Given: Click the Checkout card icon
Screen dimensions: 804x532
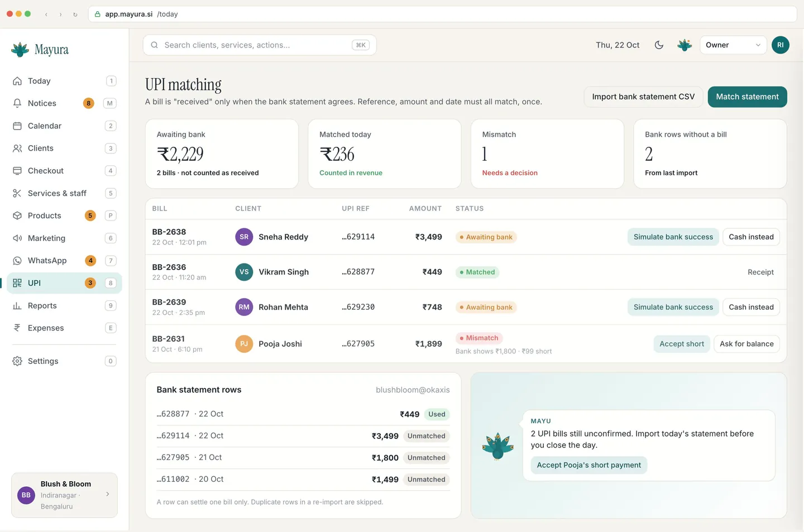Looking at the screenshot, I should pos(17,171).
